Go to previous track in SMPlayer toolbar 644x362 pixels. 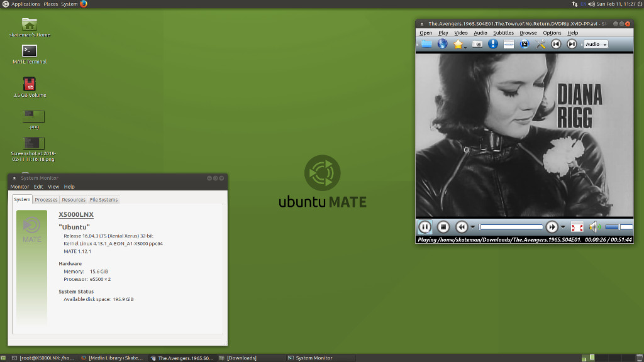click(x=556, y=44)
